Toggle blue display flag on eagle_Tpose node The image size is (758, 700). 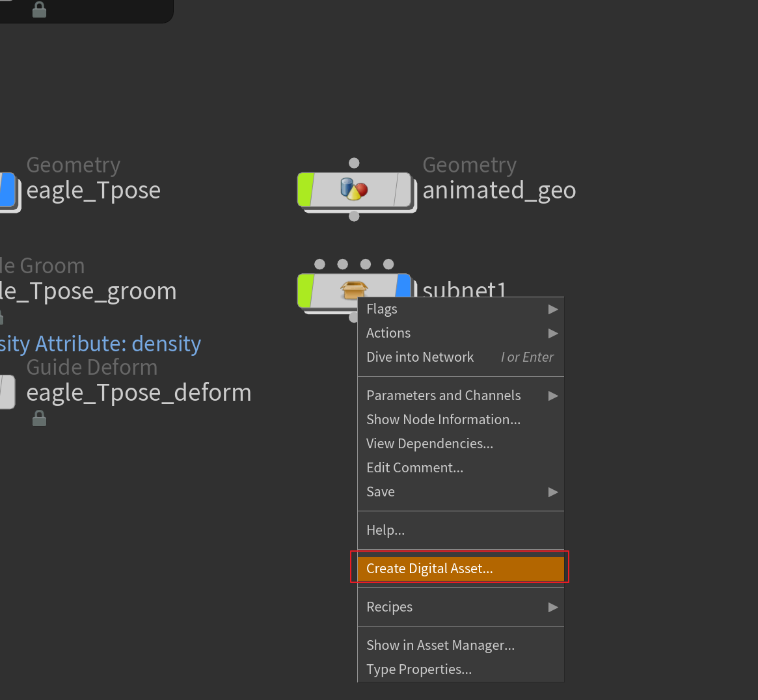point(8,189)
